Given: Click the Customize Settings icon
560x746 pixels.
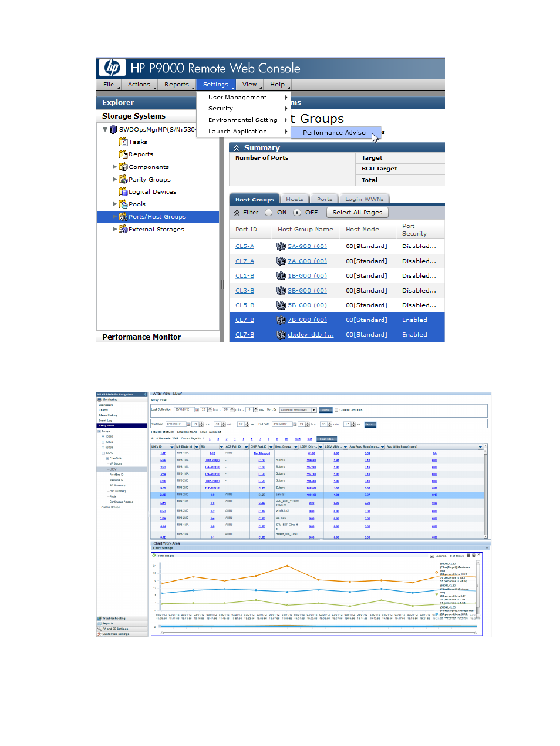Looking at the screenshot, I should pyautogui.click(x=99, y=634).
